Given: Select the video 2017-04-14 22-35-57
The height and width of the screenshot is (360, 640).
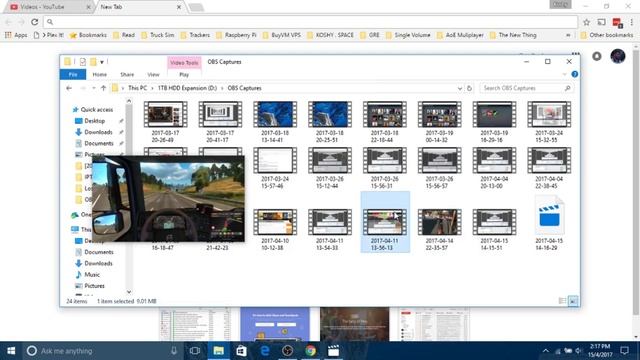Looking at the screenshot, I should pos(440,229).
